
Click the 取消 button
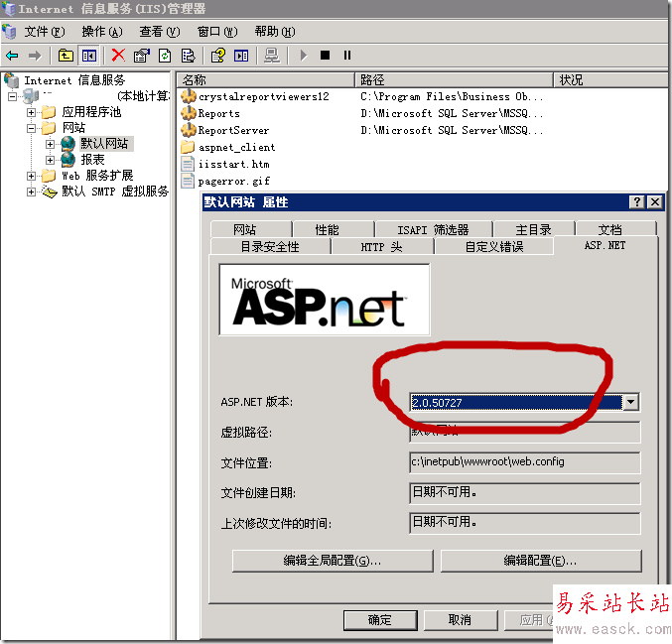coord(461,620)
